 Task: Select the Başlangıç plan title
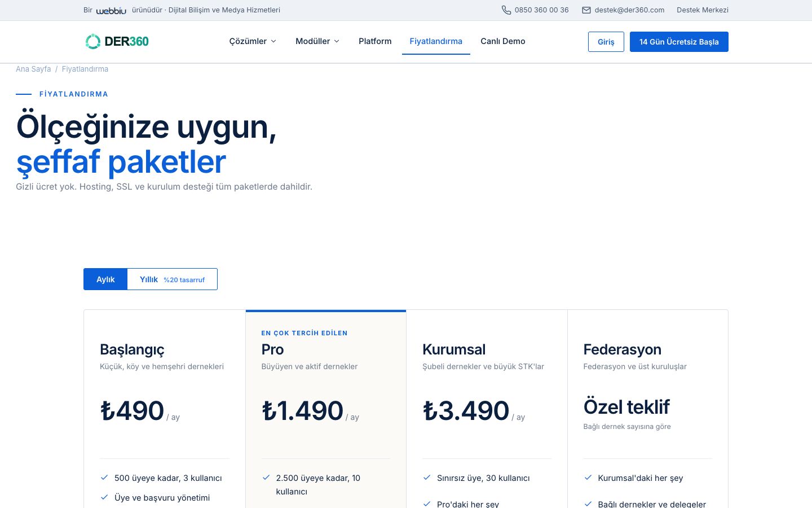pos(132,349)
